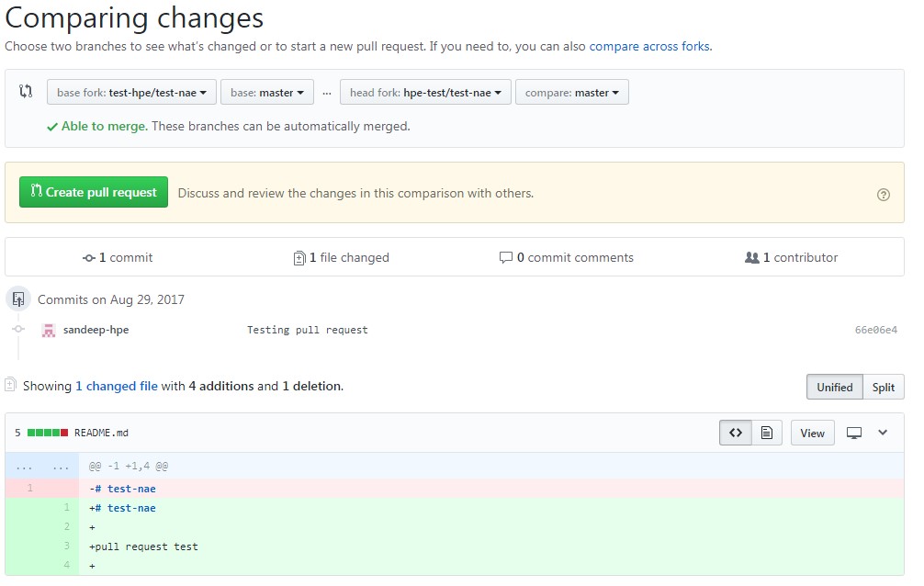Screen dimensions: 924x586
Task: Click the desktop monitor icon for README.md
Action: (854, 433)
